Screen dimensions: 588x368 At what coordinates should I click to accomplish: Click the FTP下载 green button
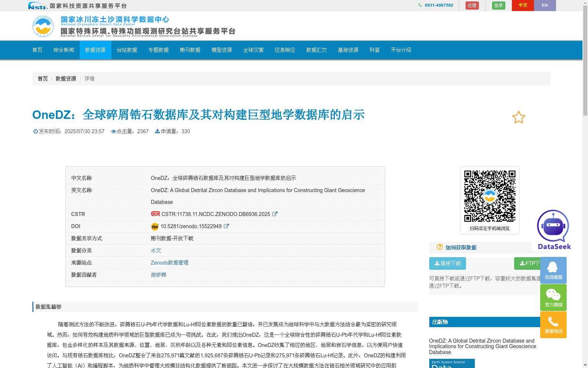(527, 263)
